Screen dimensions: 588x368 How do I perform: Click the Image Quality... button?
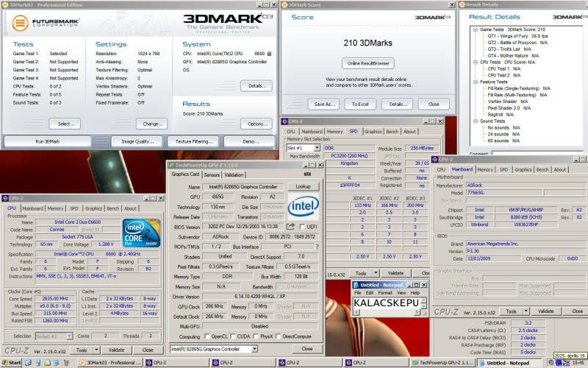click(137, 141)
